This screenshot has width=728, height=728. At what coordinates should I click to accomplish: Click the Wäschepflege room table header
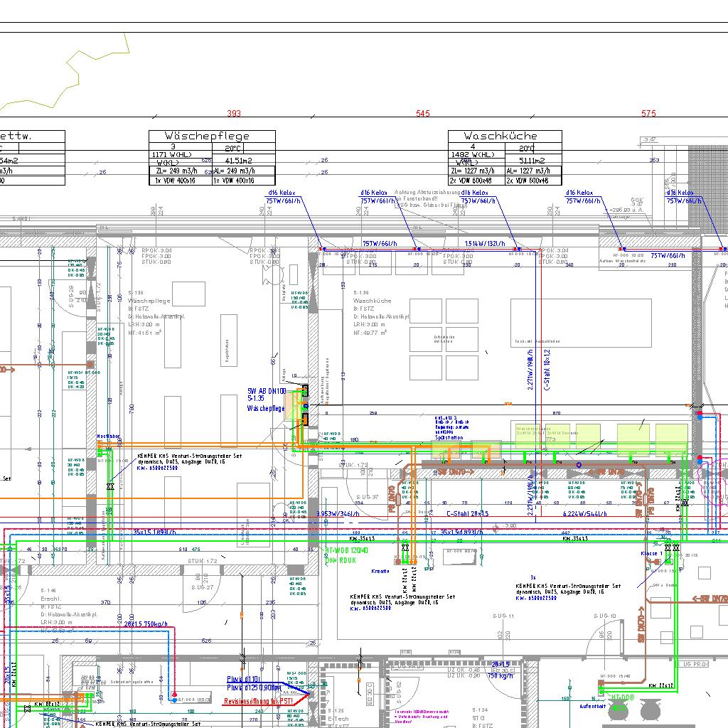tap(211, 136)
